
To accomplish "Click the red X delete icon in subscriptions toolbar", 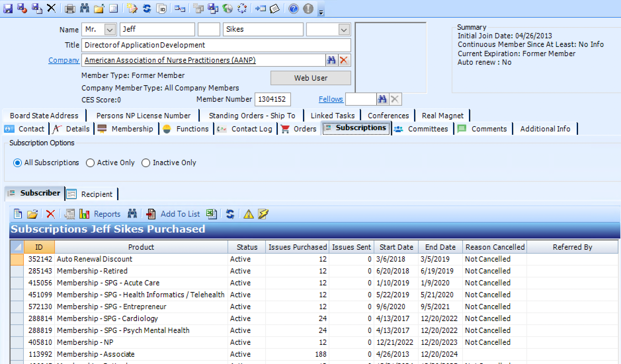I will point(51,214).
